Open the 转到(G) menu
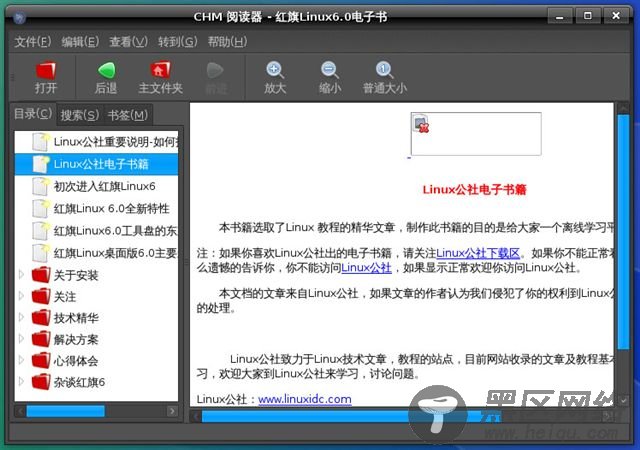 point(178,42)
